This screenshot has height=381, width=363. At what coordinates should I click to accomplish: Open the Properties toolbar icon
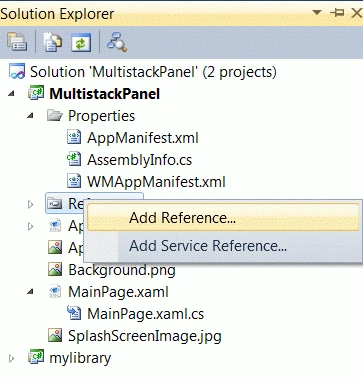(x=17, y=42)
